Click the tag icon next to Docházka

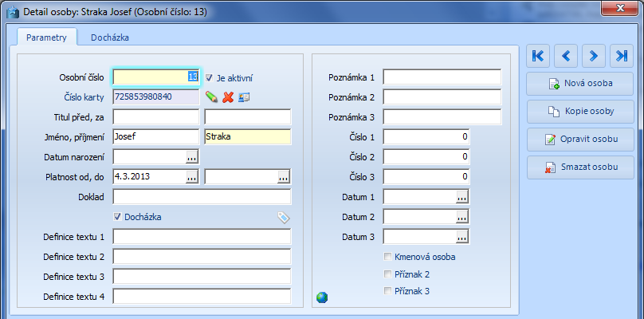click(x=284, y=218)
